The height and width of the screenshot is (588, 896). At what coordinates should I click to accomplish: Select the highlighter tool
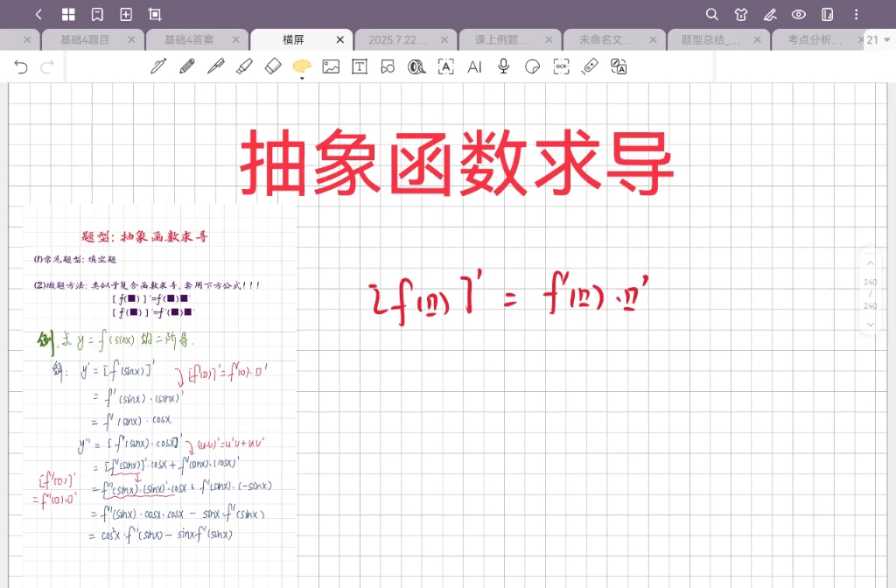click(245, 66)
